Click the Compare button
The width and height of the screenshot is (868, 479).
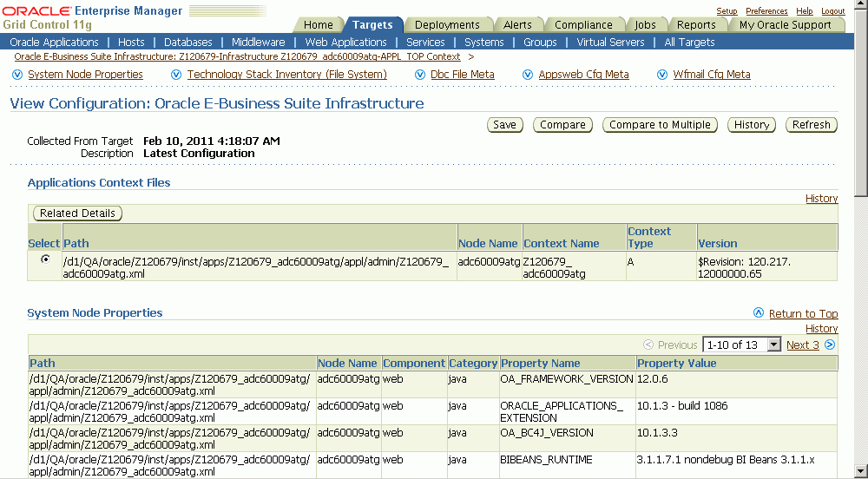click(563, 125)
